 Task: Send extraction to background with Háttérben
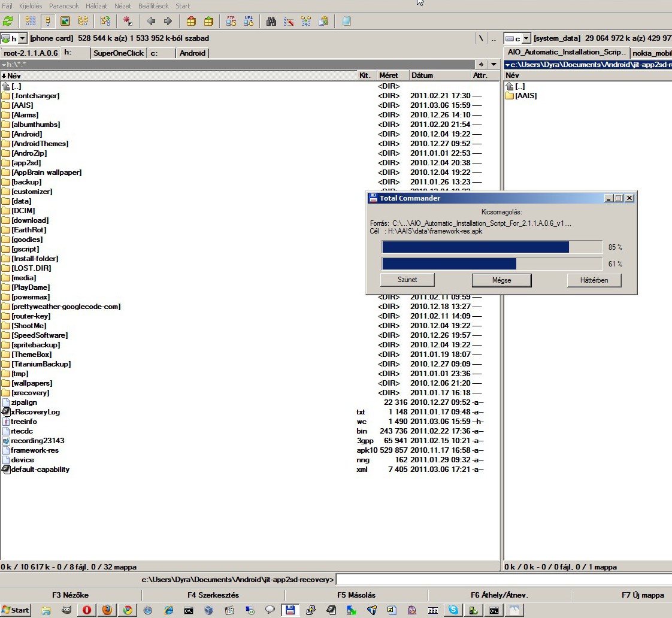(594, 280)
